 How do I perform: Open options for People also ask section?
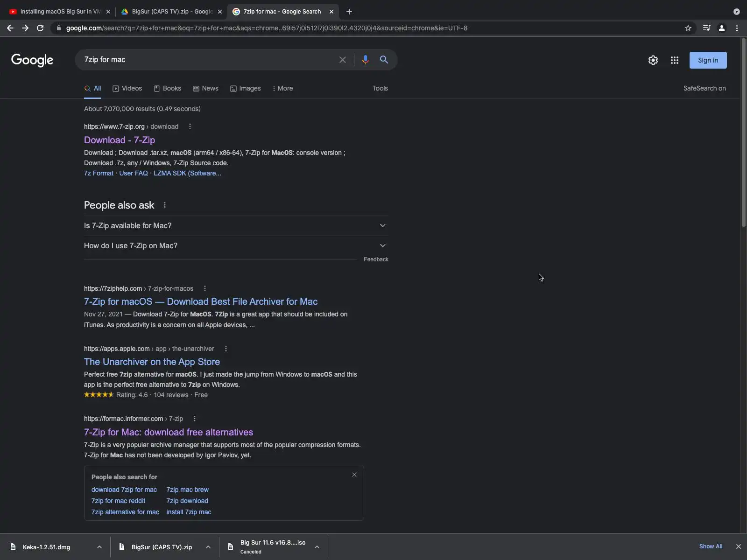pos(165,205)
